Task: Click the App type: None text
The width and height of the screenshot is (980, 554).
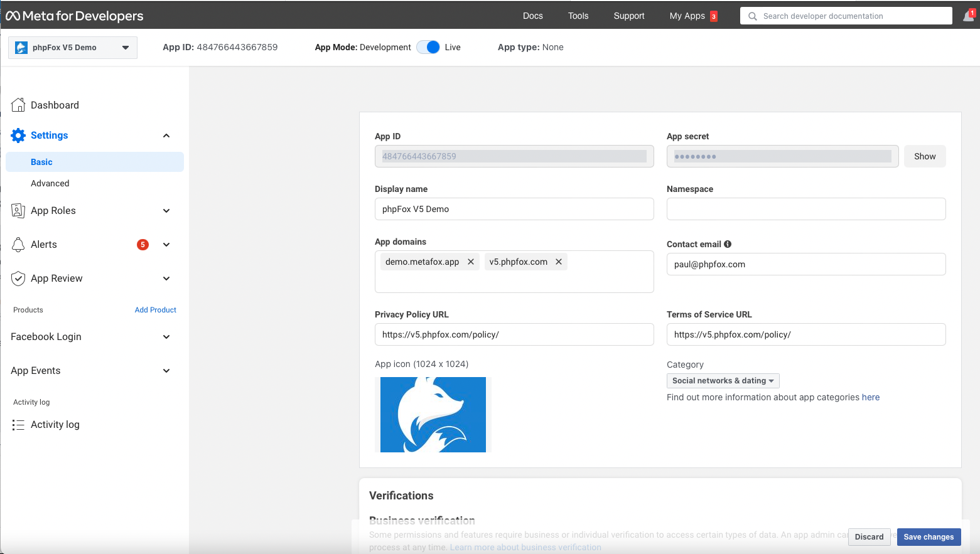Action: pos(530,47)
